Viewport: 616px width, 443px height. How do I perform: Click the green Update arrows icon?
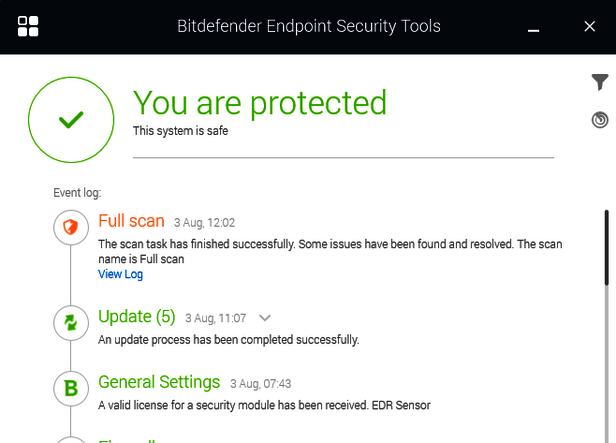coord(70,322)
